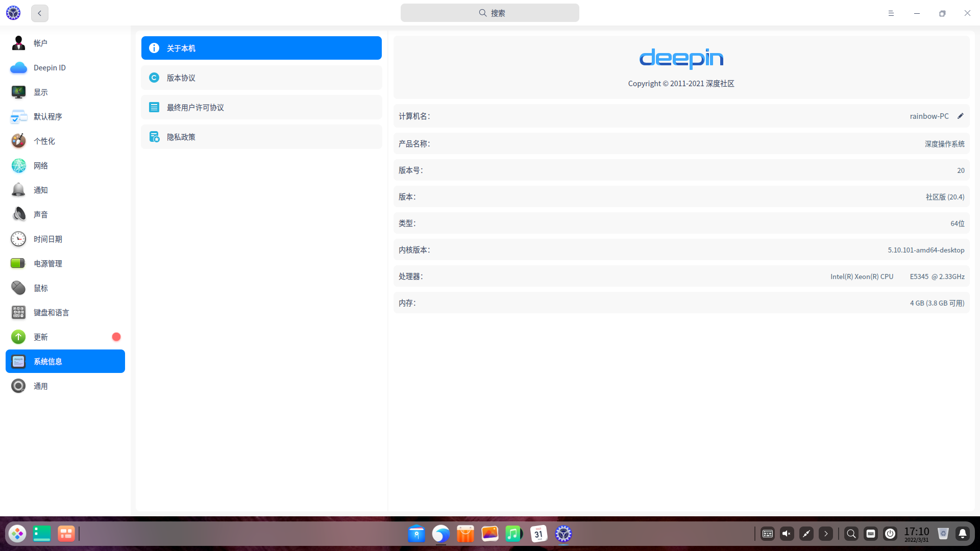Select the 版本协议 edition license item
980x551 pixels.
point(261,78)
